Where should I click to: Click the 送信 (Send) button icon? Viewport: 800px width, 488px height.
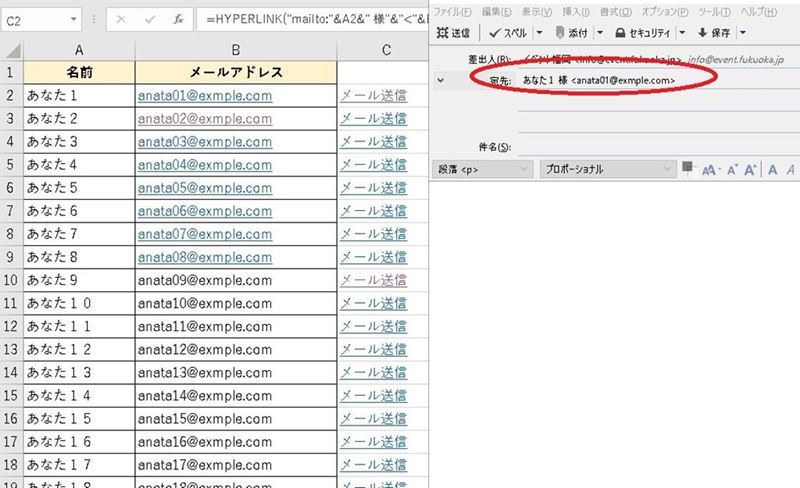[x=441, y=33]
